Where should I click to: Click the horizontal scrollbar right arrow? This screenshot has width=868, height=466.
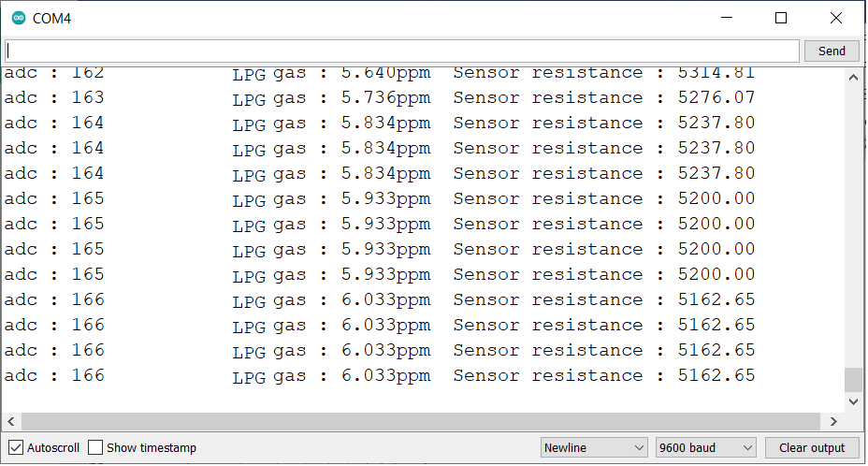click(833, 422)
